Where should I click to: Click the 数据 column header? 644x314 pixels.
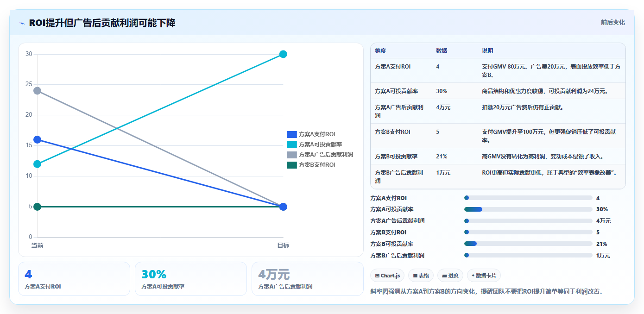(x=442, y=51)
